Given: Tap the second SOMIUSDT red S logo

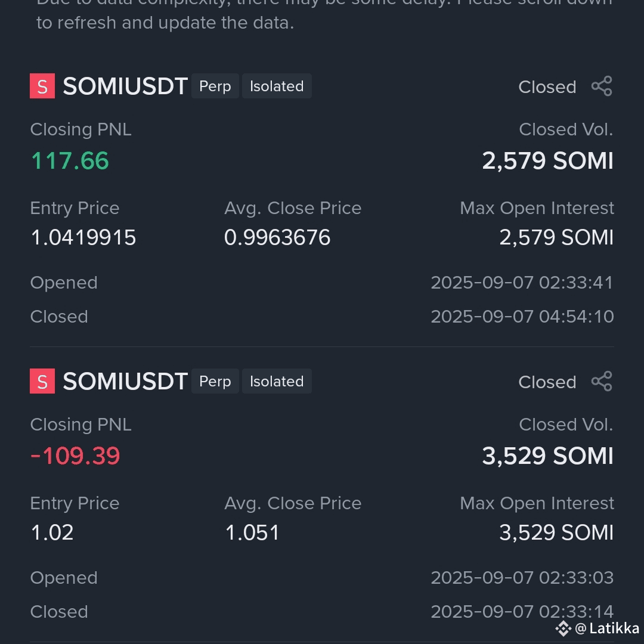Looking at the screenshot, I should tap(42, 381).
